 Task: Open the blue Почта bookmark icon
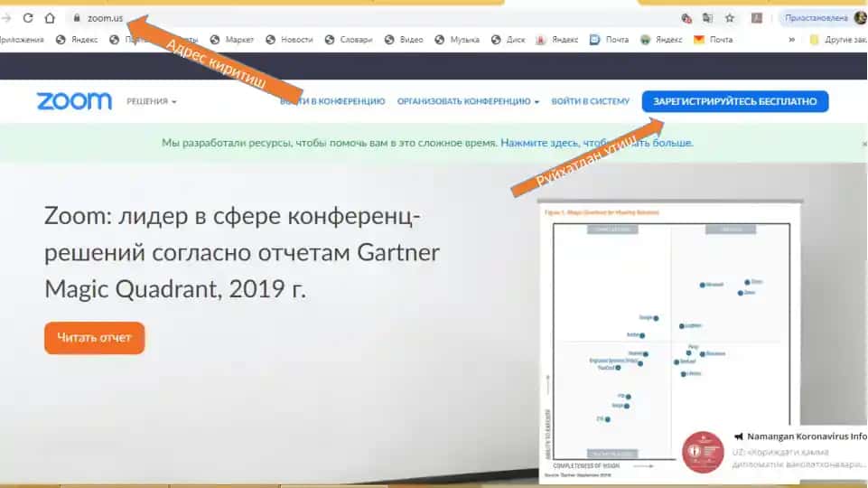594,40
